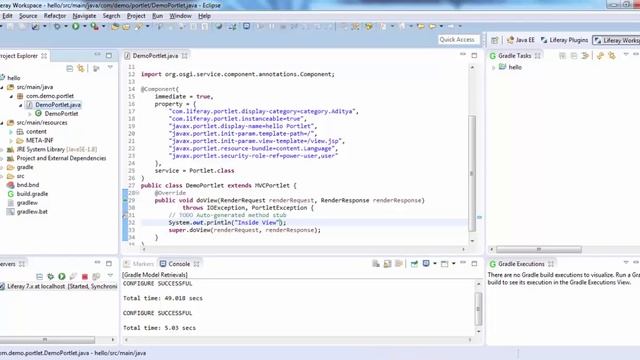Image resolution: width=640 pixels, height=360 pixels.
Task: Switch to the Liferay Plugins perspective
Action: tap(564, 40)
